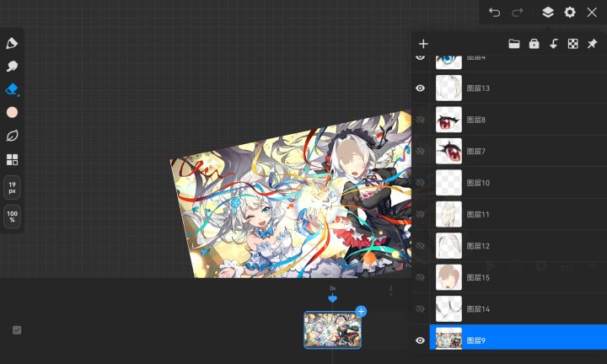Open the four-square grid tools menu
This screenshot has width=607, height=364.
12,159
